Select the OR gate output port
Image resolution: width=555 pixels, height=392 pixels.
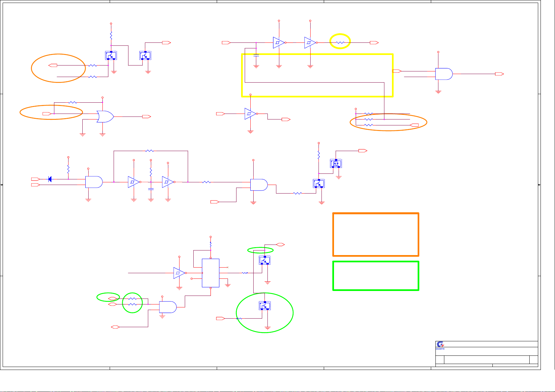point(147,117)
